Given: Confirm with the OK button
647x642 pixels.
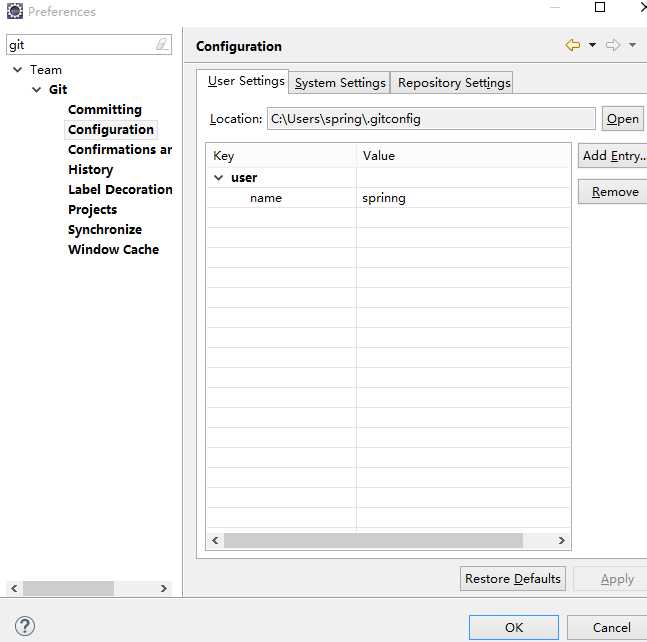Looking at the screenshot, I should tap(514, 627).
